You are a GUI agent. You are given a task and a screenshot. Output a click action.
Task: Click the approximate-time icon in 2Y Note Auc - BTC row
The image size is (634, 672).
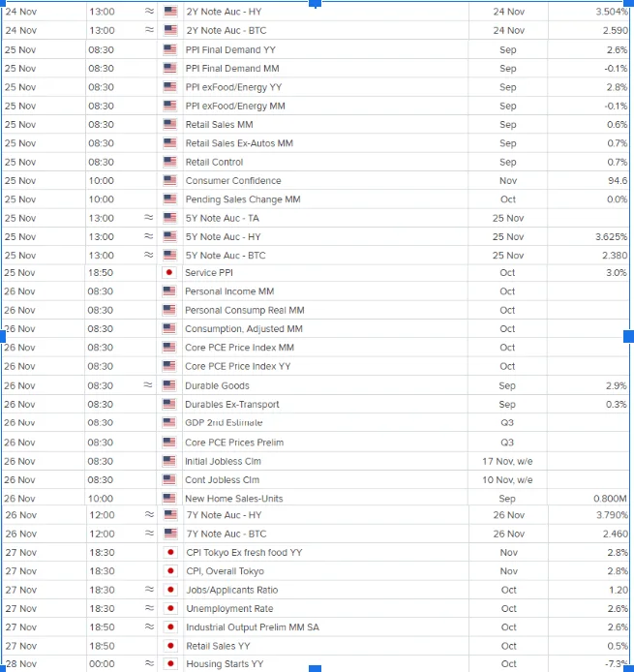coord(149,30)
